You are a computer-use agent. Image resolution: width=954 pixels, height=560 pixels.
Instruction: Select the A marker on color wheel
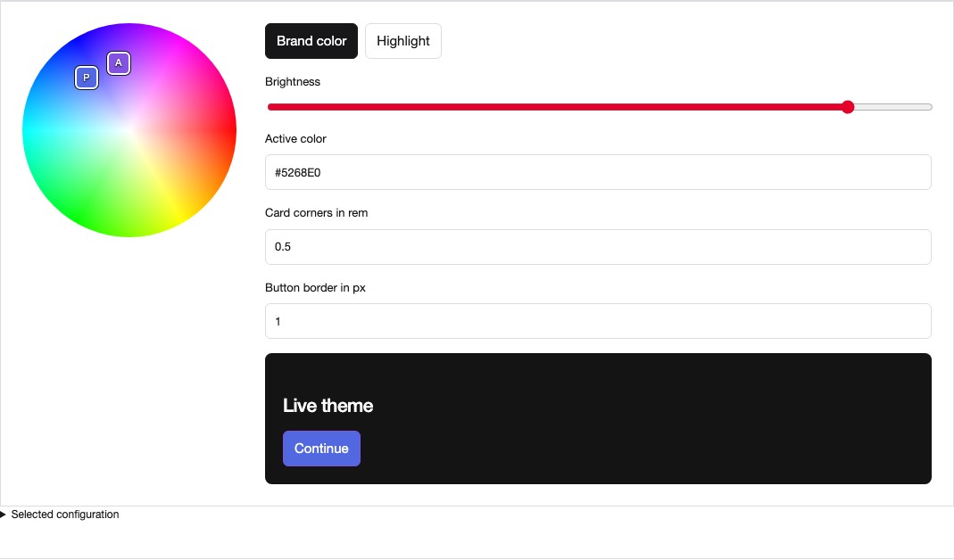(x=119, y=63)
